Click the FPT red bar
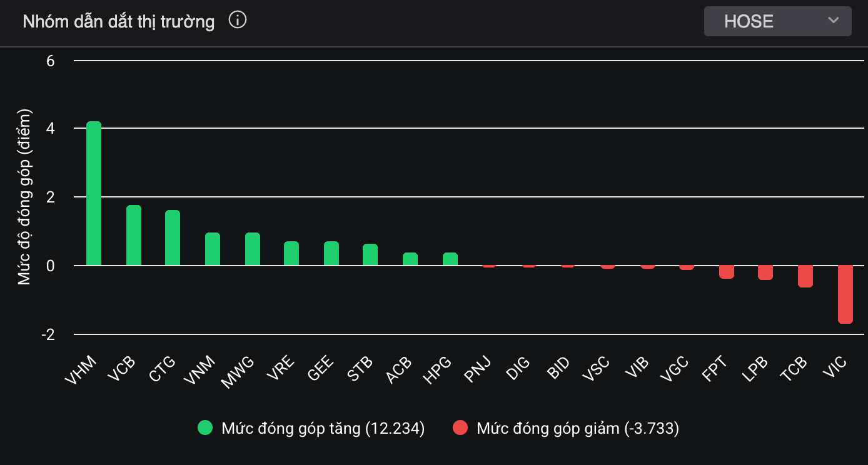Viewport: 868px width, 465px height. pos(727,271)
